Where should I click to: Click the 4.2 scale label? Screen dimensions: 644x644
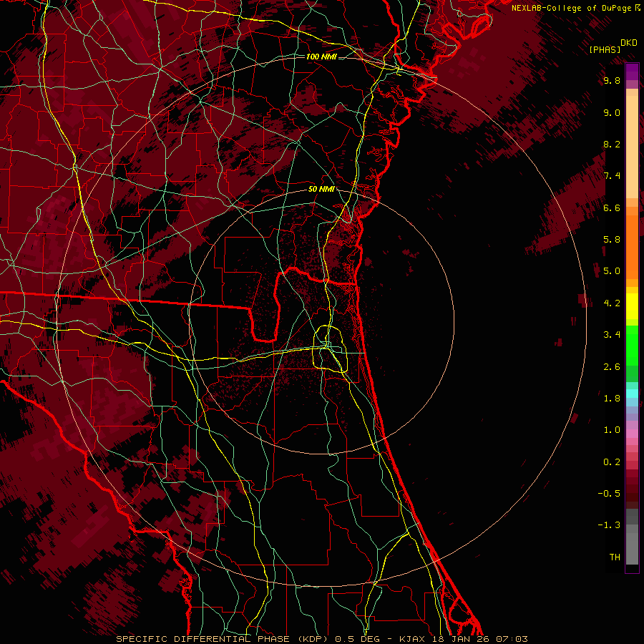pyautogui.click(x=612, y=303)
